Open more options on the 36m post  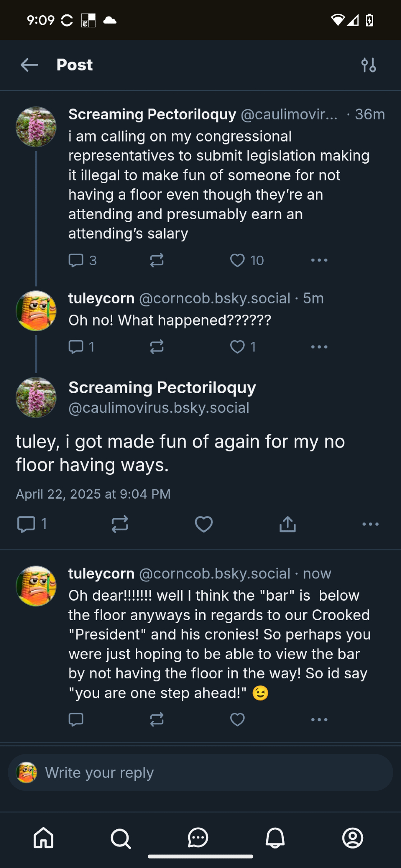click(319, 260)
